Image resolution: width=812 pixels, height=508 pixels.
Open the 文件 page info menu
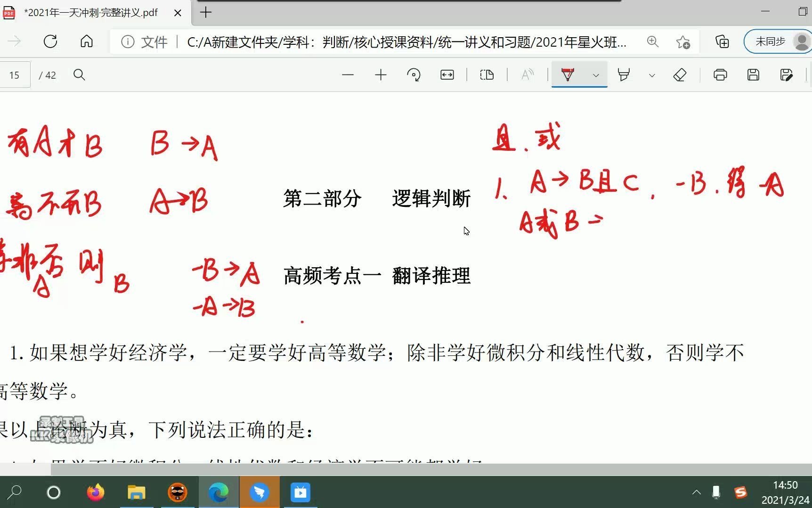pyautogui.click(x=143, y=42)
